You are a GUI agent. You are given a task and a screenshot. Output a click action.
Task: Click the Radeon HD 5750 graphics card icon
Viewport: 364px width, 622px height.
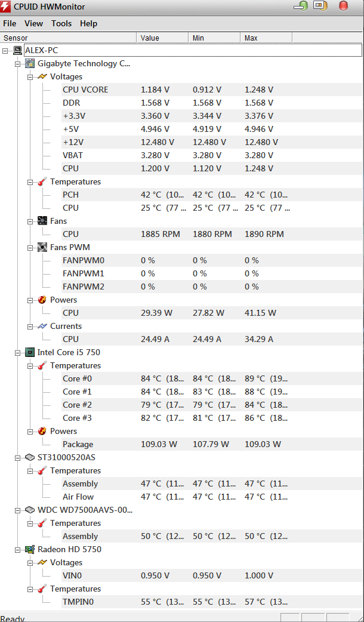30,549
